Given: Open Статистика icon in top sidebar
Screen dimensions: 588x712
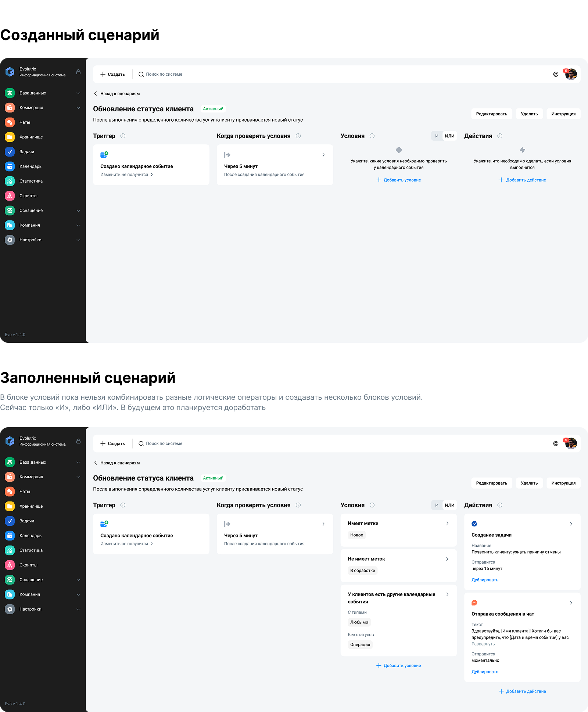Looking at the screenshot, I should 10,181.
